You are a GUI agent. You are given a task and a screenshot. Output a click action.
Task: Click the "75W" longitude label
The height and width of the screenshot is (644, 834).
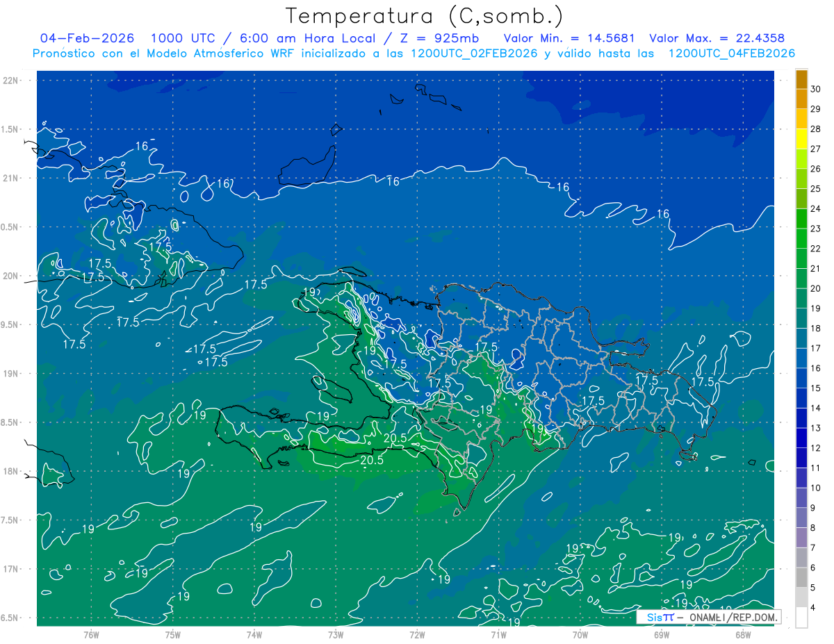click(173, 634)
